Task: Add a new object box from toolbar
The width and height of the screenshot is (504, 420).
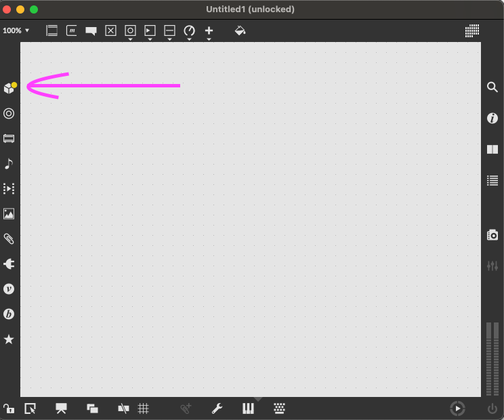Action: click(x=51, y=30)
